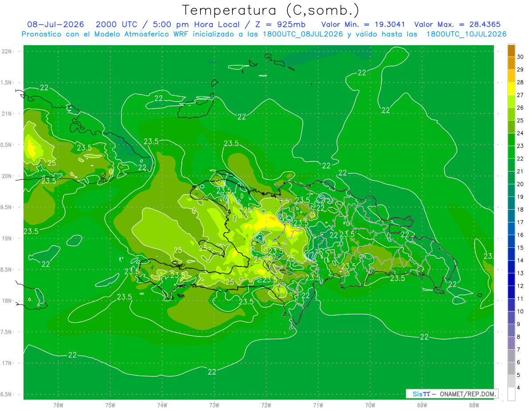
Task: Click the 75W longitude axis label
Action: coord(110,405)
